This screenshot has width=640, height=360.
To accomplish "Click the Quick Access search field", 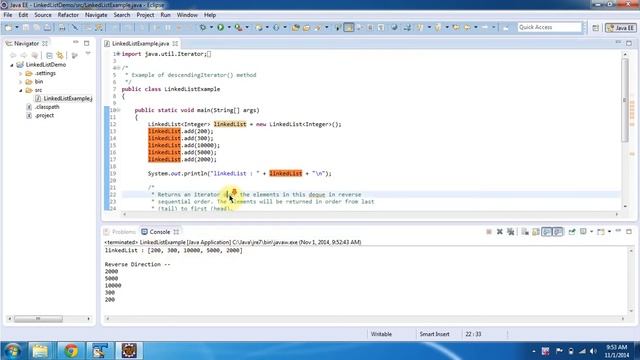I will (x=549, y=27).
